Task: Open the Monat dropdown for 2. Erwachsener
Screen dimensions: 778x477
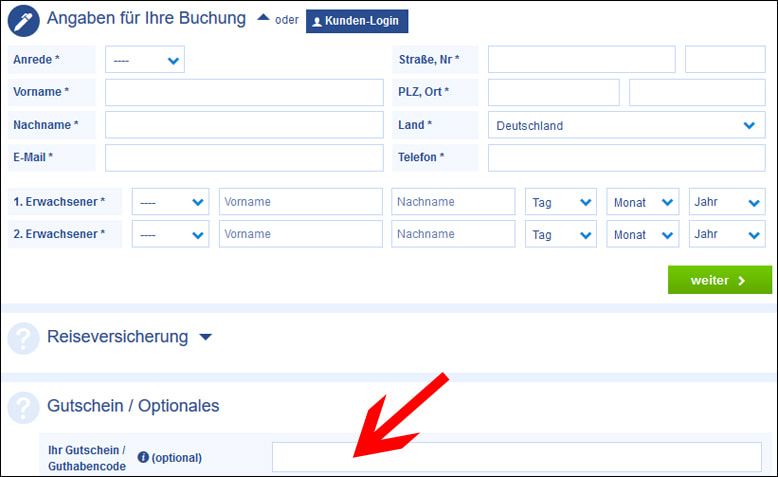Action: [643, 234]
